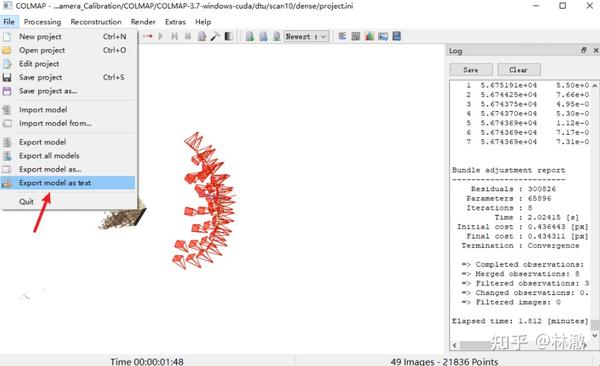Close the Log panel

point(596,50)
